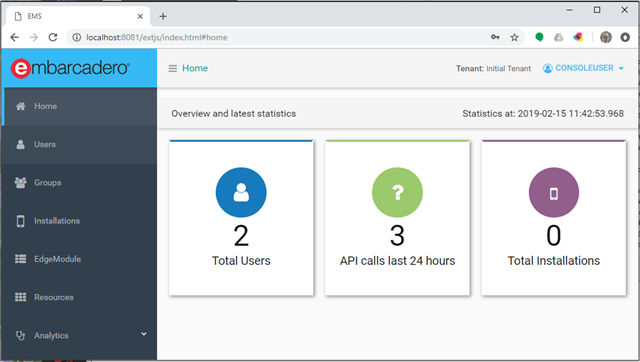Click the Embarcadero logo
The height and width of the screenshot is (362, 640).
[70, 68]
